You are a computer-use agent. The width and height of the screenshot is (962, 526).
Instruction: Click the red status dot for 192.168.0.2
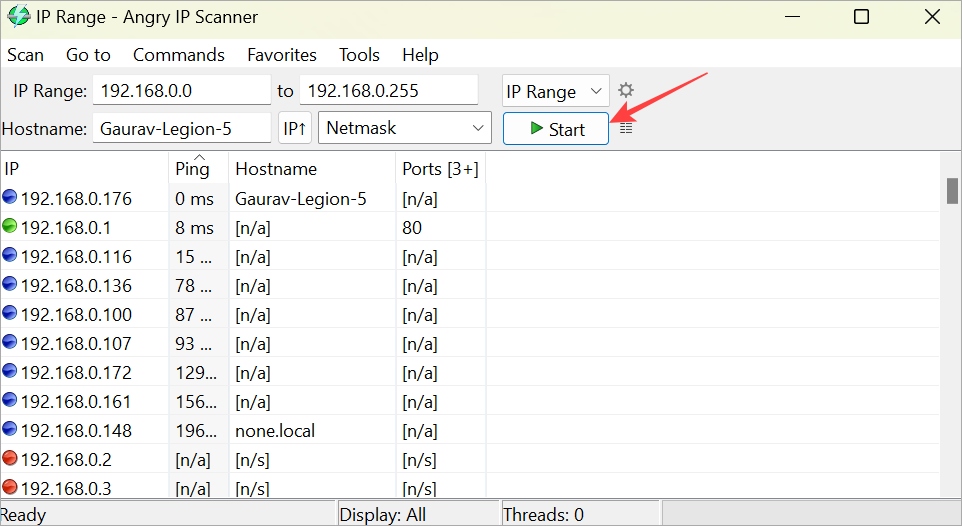[10, 457]
